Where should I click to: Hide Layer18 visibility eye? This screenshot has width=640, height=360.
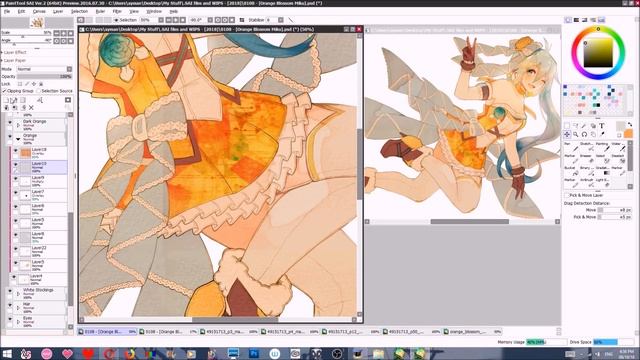pos(16,151)
